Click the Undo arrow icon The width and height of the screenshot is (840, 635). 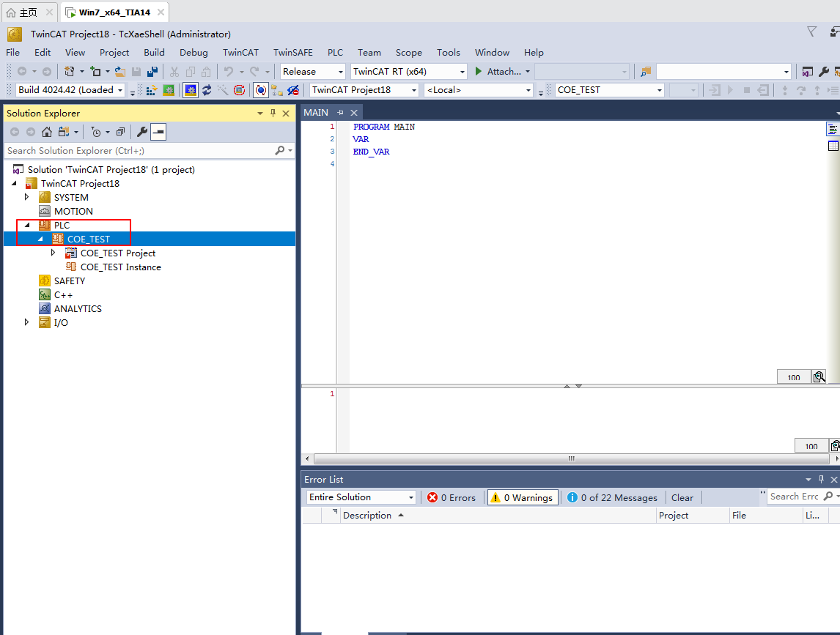229,71
